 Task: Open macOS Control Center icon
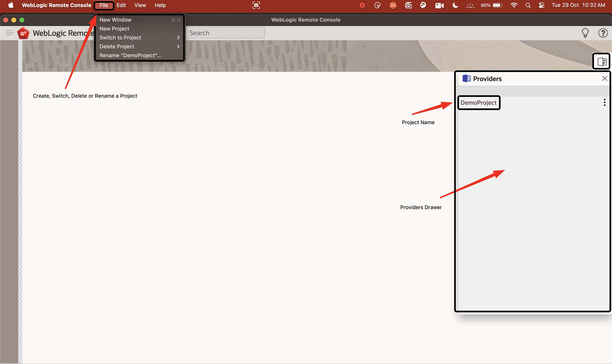point(541,5)
